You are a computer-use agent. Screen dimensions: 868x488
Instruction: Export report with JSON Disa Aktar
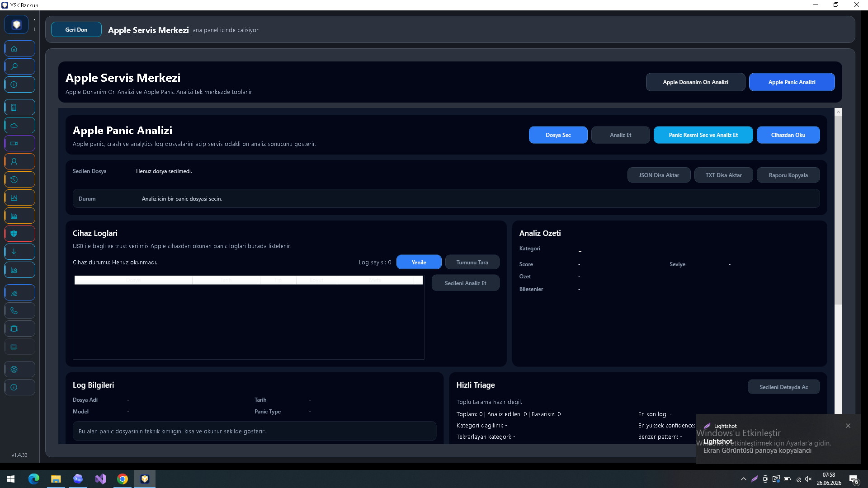coord(659,175)
